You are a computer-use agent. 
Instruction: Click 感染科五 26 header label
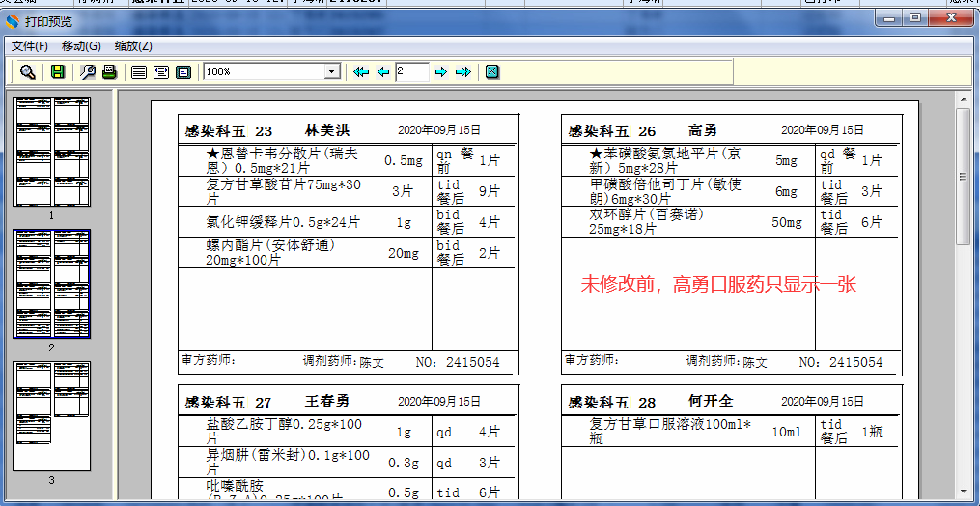click(x=612, y=131)
